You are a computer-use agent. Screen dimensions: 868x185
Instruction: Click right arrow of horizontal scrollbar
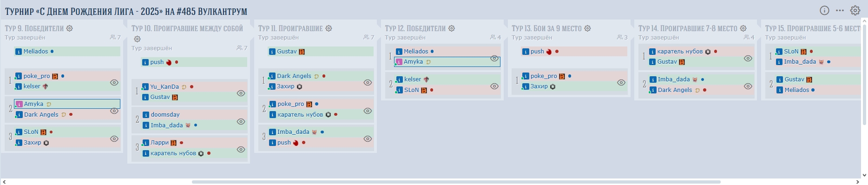click(x=858, y=182)
